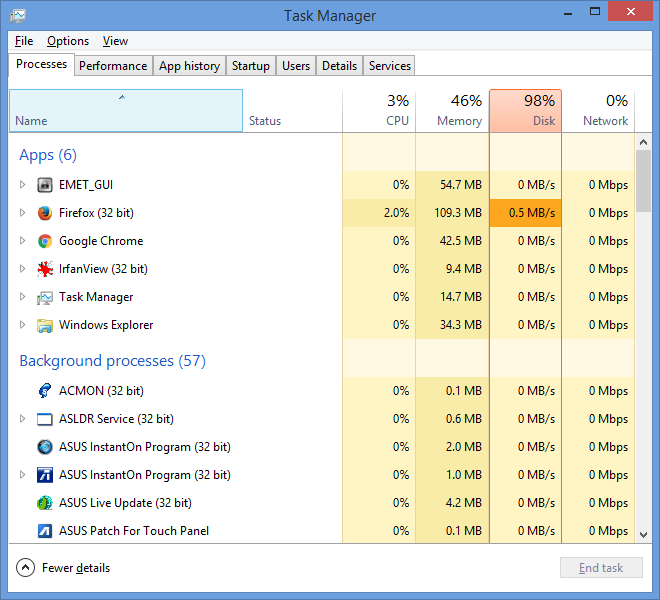The height and width of the screenshot is (600, 660).
Task: Expand the Windows Explorer entry
Action: (x=23, y=325)
